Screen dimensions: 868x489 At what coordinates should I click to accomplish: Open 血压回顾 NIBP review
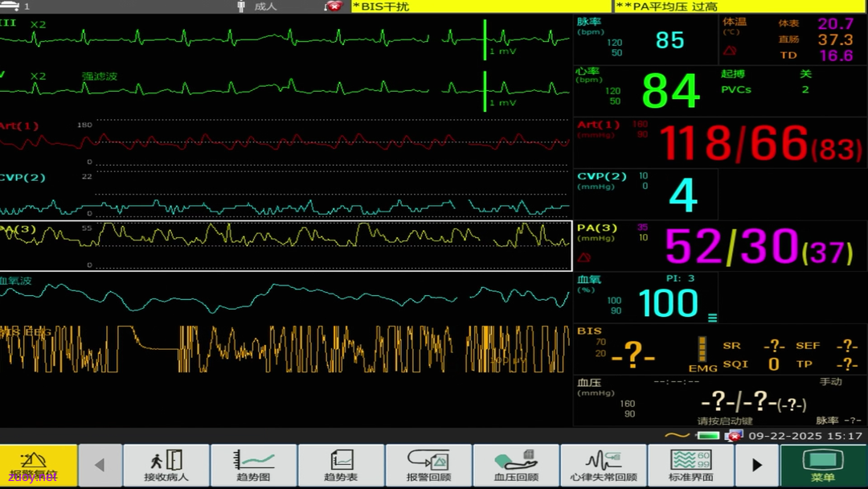pos(516,465)
